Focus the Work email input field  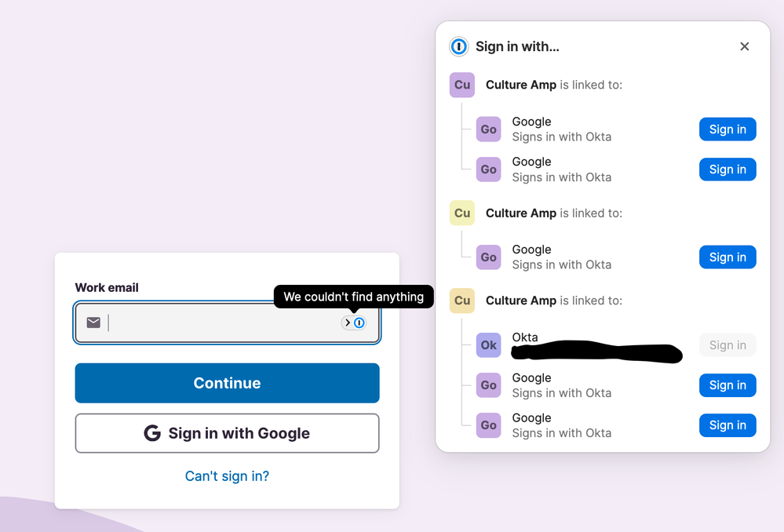pyautogui.click(x=227, y=322)
